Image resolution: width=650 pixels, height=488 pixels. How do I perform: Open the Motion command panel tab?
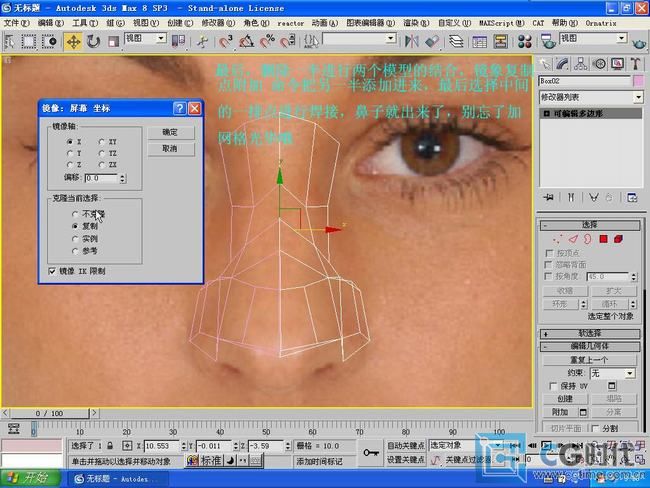599,64
